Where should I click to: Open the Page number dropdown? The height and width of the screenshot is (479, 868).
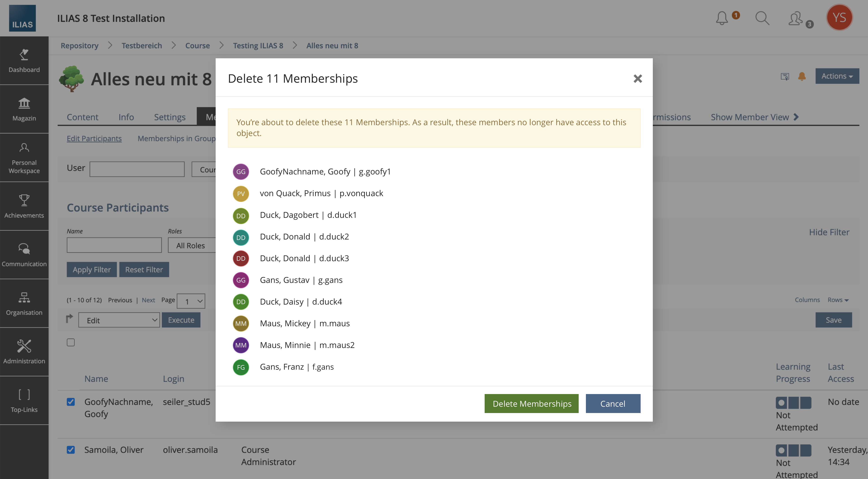[x=191, y=301]
